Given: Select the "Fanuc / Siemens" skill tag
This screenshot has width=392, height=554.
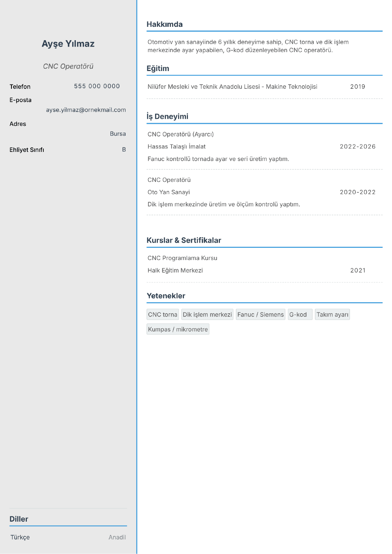Looking at the screenshot, I should pos(261,314).
